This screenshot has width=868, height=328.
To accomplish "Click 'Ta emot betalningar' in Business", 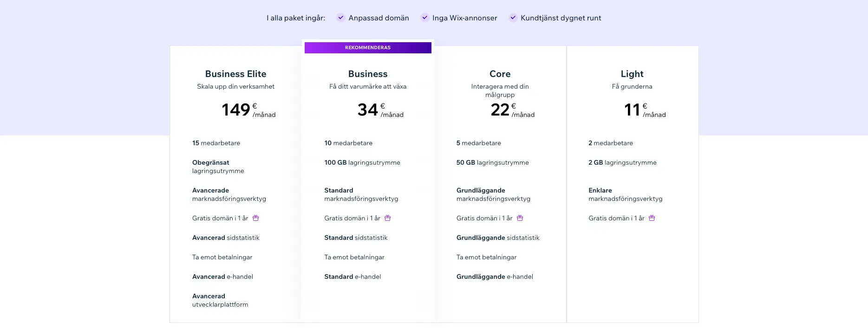I will pos(354,257).
